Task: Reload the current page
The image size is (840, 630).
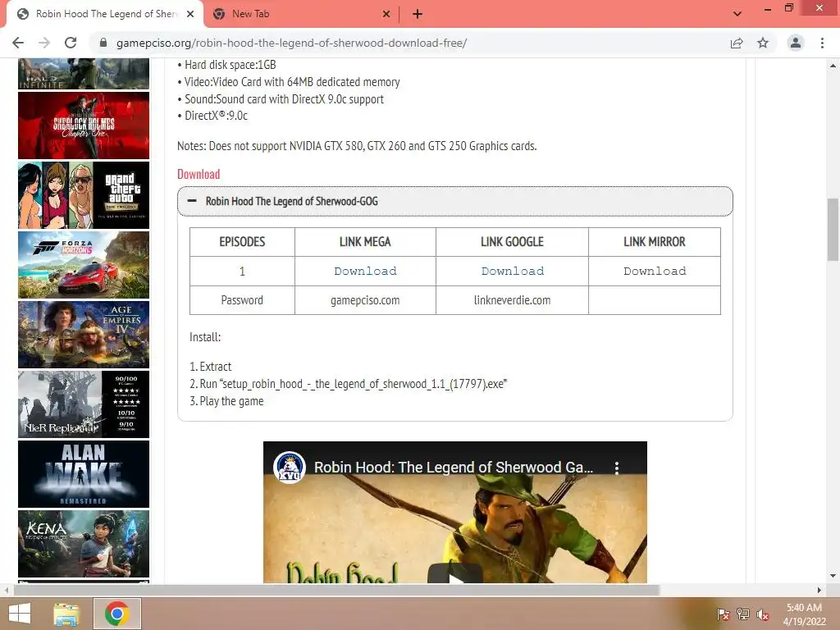Action: 71,43
